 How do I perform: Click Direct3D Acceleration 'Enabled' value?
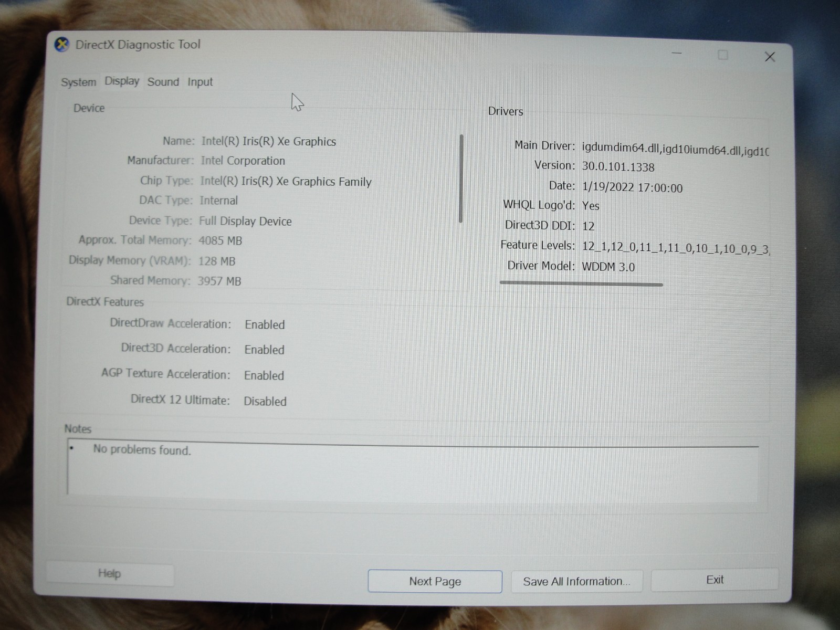click(x=264, y=350)
